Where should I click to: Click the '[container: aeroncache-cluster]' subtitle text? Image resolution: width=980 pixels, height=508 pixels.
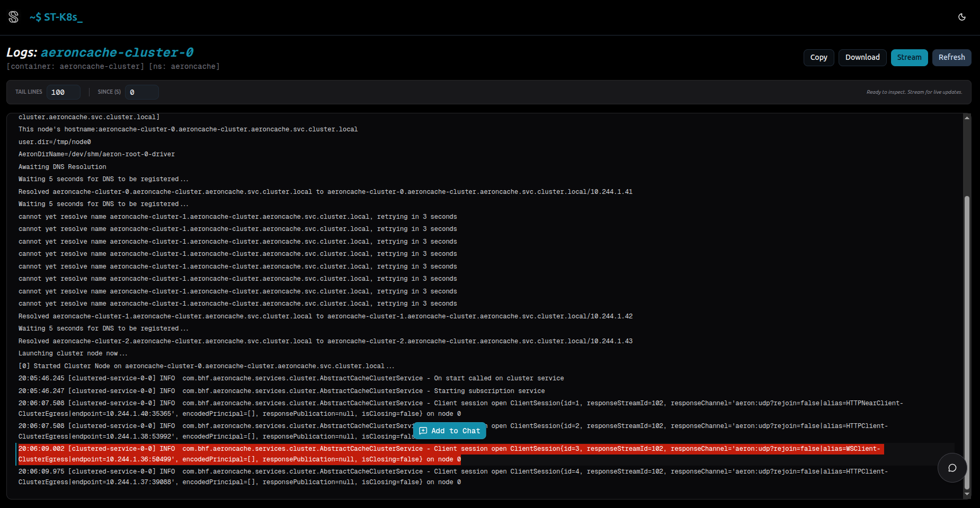75,66
